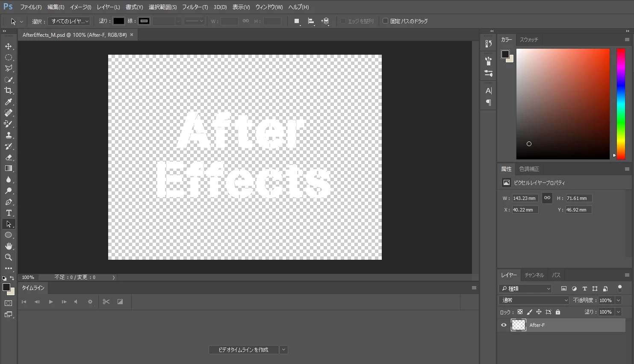Screen dimensions: 634x364
Task: Select the Clone Stamp tool
Action: click(9, 135)
